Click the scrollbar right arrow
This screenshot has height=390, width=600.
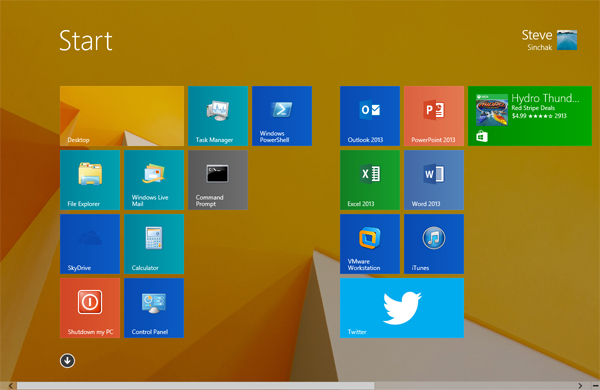tap(580, 386)
